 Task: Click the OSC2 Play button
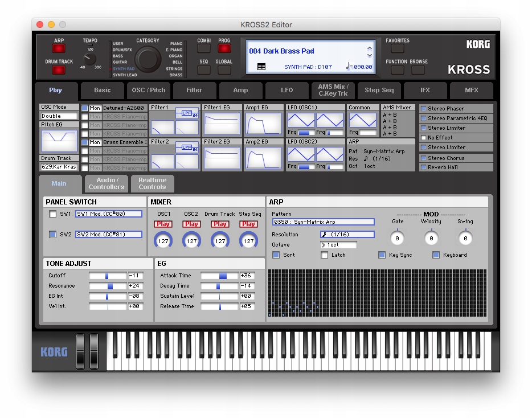(192, 224)
